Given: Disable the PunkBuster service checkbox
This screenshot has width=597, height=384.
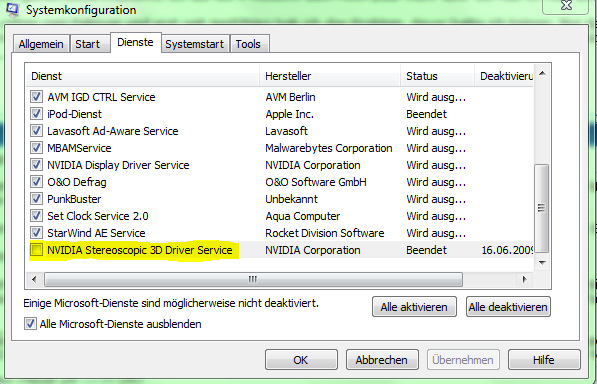Looking at the screenshot, I should [x=36, y=199].
